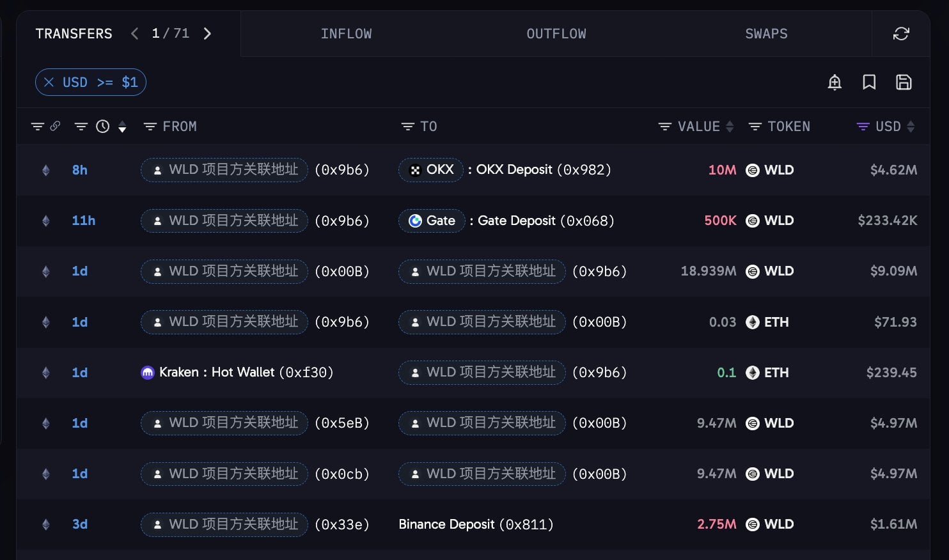The width and height of the screenshot is (949, 560).
Task: Open the Kraken : Hot Wallet address
Action: [x=246, y=373]
